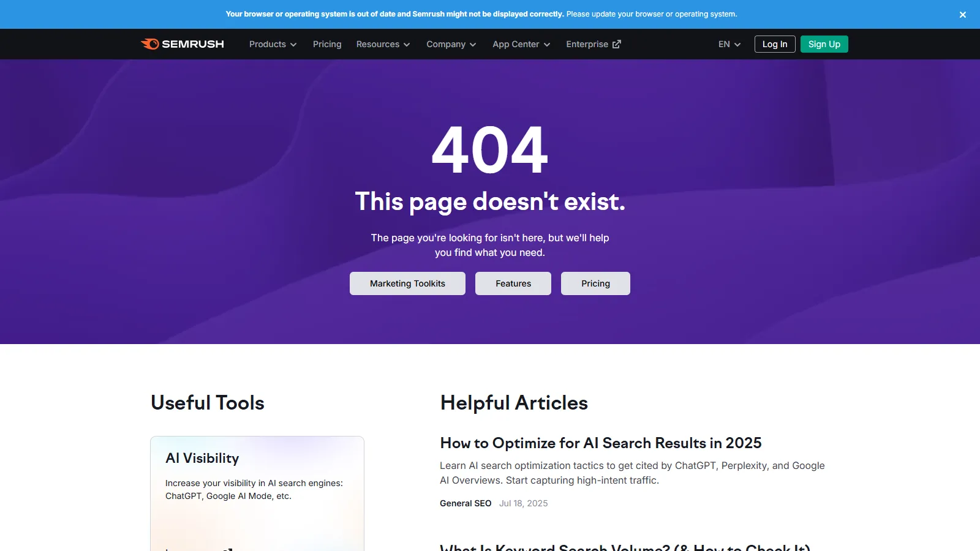Click the Features button

click(513, 283)
